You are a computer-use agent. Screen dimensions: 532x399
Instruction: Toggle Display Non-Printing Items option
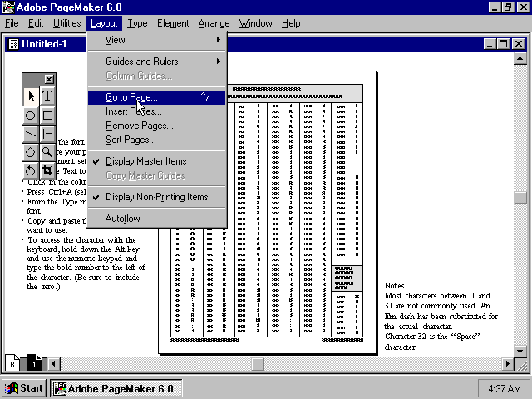(x=157, y=197)
